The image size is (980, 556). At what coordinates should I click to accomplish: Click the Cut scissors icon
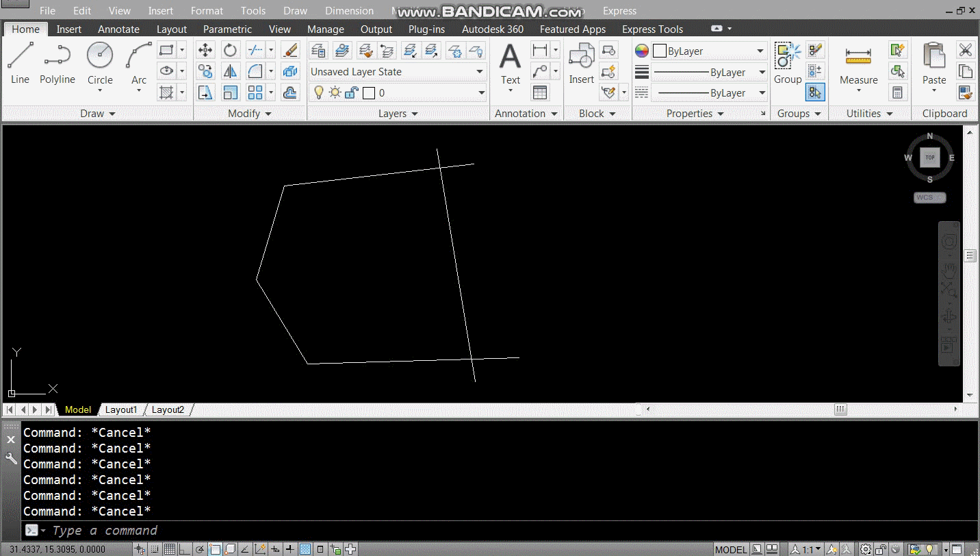965,50
